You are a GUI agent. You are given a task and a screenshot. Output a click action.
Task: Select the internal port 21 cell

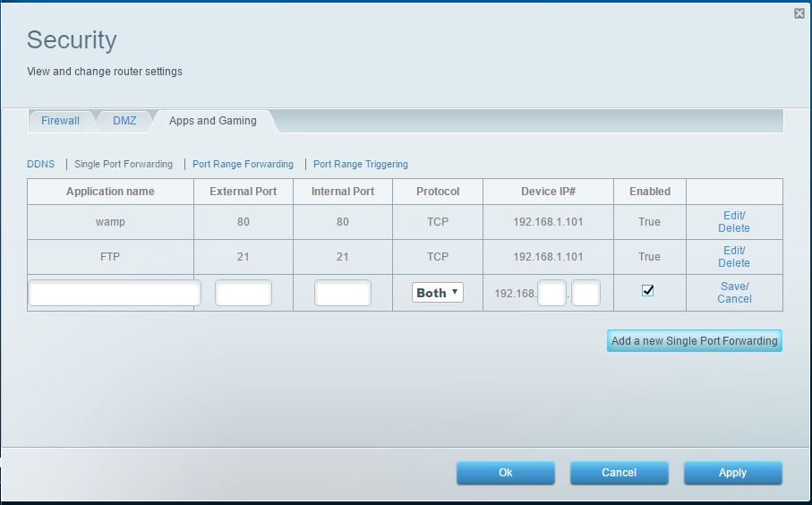pos(343,257)
